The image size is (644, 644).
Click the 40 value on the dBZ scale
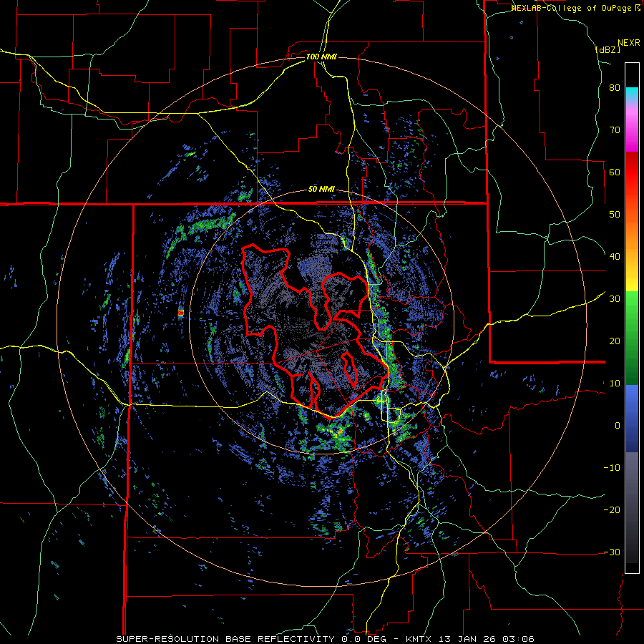[x=615, y=257]
